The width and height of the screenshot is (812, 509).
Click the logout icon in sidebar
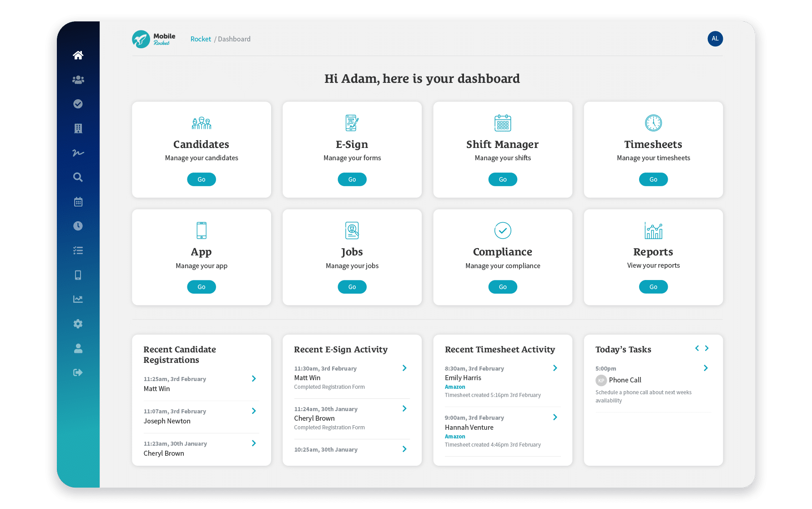[x=78, y=372]
